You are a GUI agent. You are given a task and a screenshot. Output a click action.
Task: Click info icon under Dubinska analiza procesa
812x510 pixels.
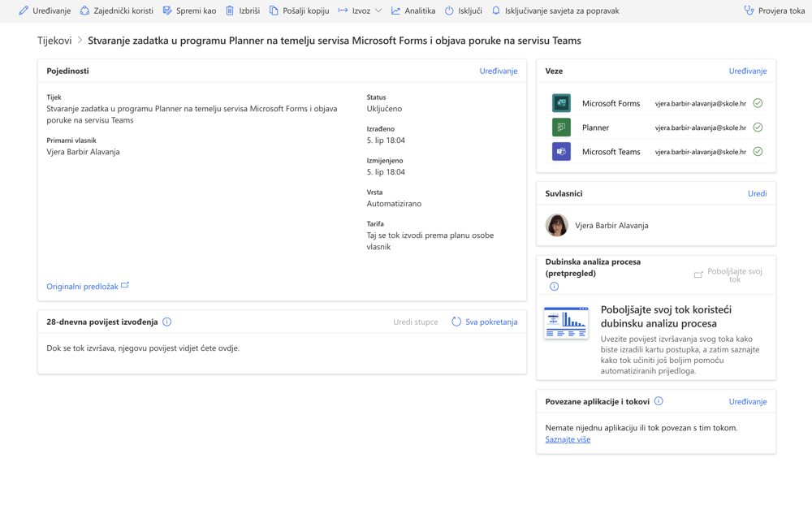[554, 287]
